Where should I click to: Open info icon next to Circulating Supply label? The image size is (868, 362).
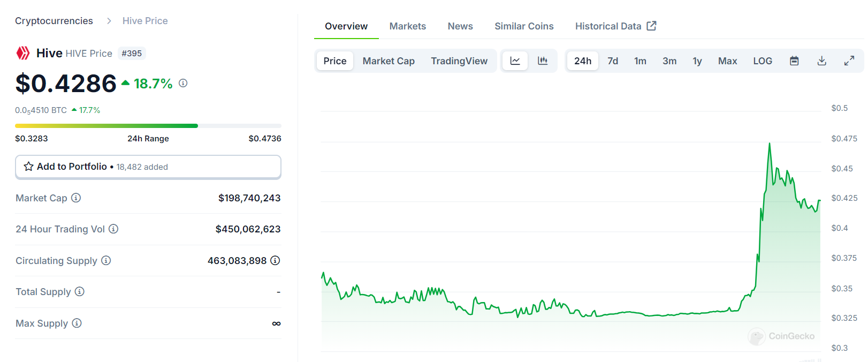coord(106,260)
